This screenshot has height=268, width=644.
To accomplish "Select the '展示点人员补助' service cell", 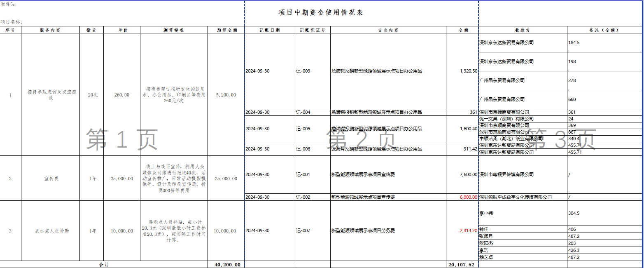I will click(x=50, y=231).
